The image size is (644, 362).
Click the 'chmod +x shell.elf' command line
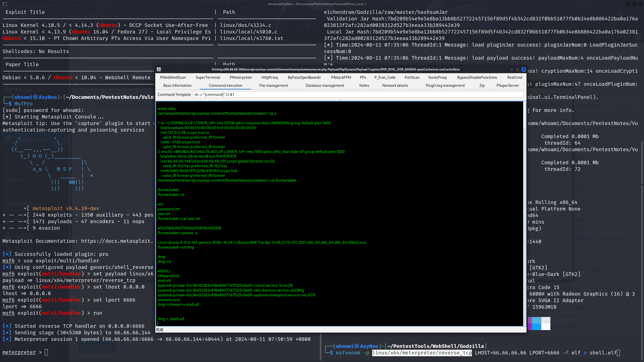click(178, 305)
